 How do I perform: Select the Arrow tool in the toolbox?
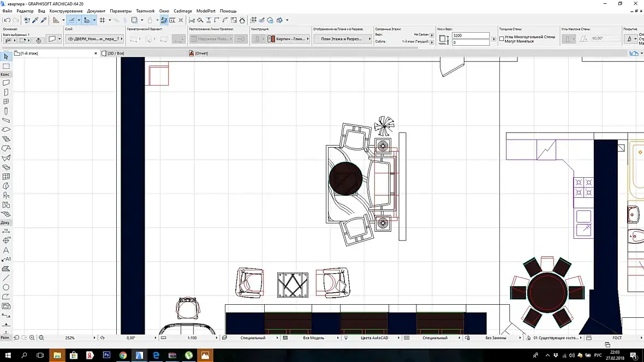pos(6,57)
